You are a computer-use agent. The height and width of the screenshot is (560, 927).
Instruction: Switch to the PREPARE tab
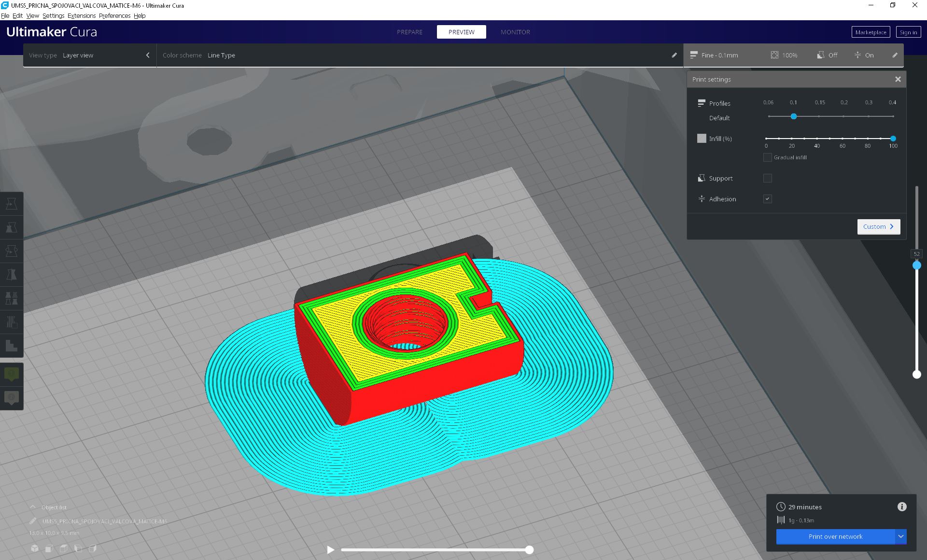pyautogui.click(x=409, y=32)
